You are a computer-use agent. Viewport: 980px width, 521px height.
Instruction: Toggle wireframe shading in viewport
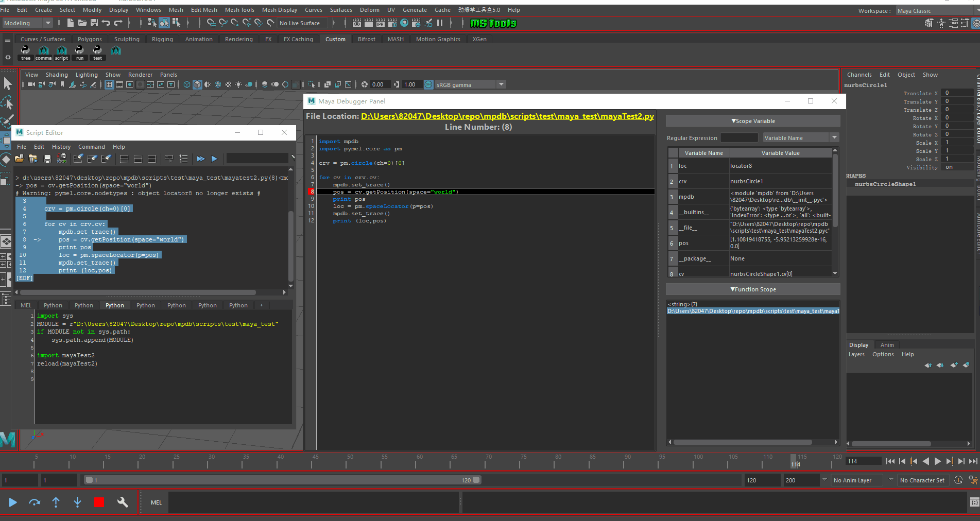click(187, 84)
